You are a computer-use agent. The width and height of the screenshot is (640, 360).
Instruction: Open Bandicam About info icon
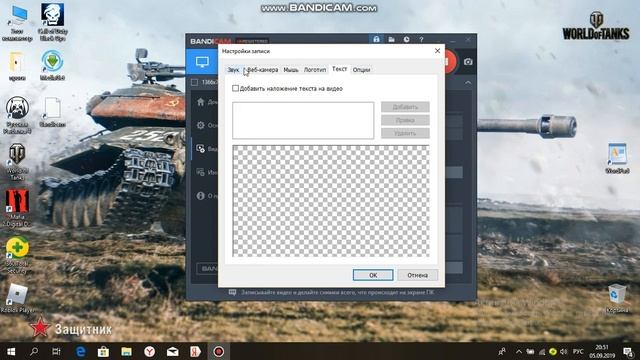pyautogui.click(x=200, y=196)
